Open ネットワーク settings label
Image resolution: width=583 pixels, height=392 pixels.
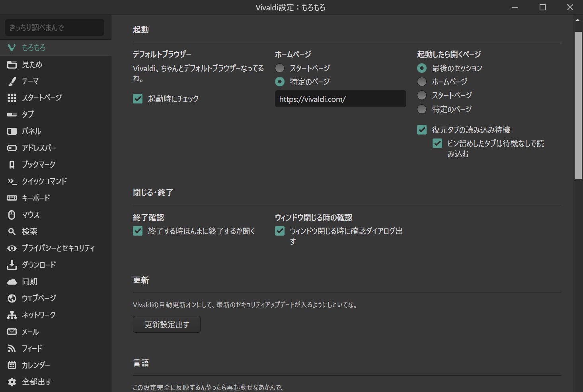pos(39,315)
